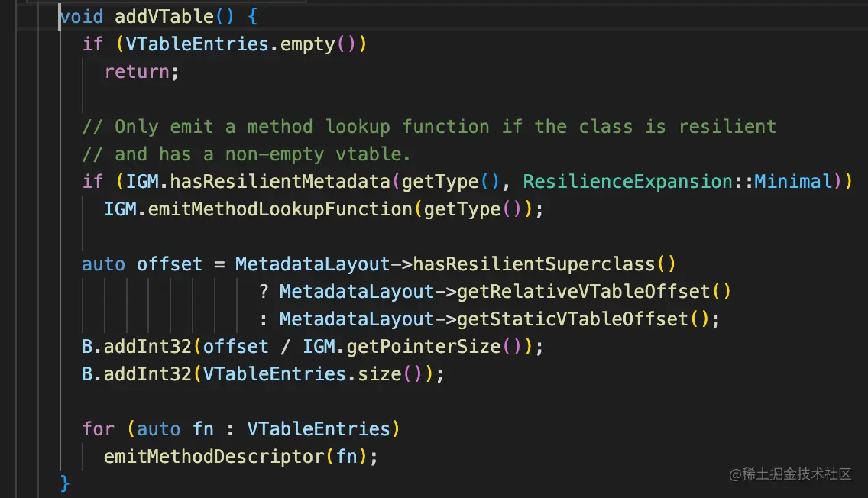
Task: Click the function's closing curly brace
Action: 65,483
